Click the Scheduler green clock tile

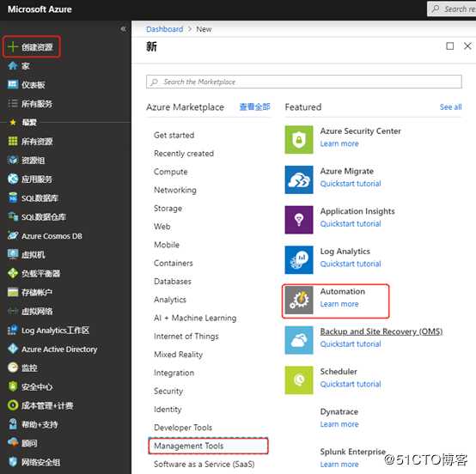pos(299,380)
